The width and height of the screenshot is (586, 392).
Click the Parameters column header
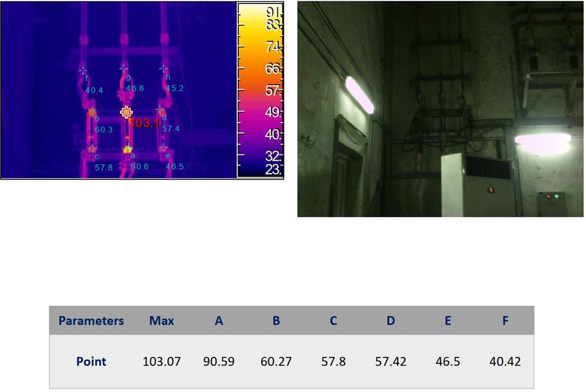point(91,320)
